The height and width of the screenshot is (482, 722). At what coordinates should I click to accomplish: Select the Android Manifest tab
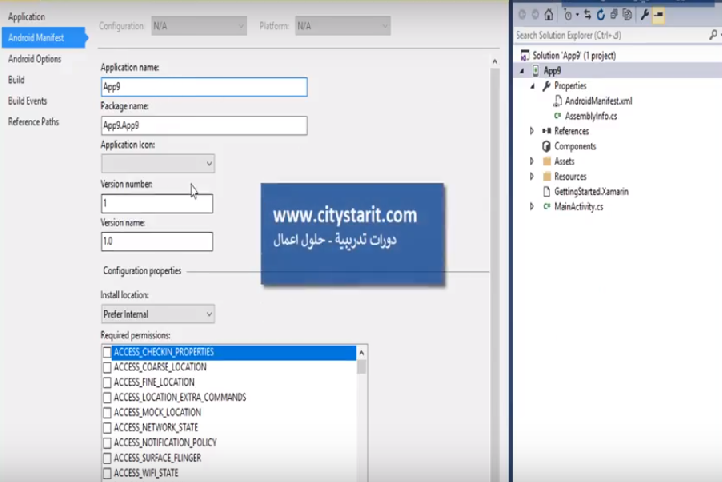pos(43,38)
